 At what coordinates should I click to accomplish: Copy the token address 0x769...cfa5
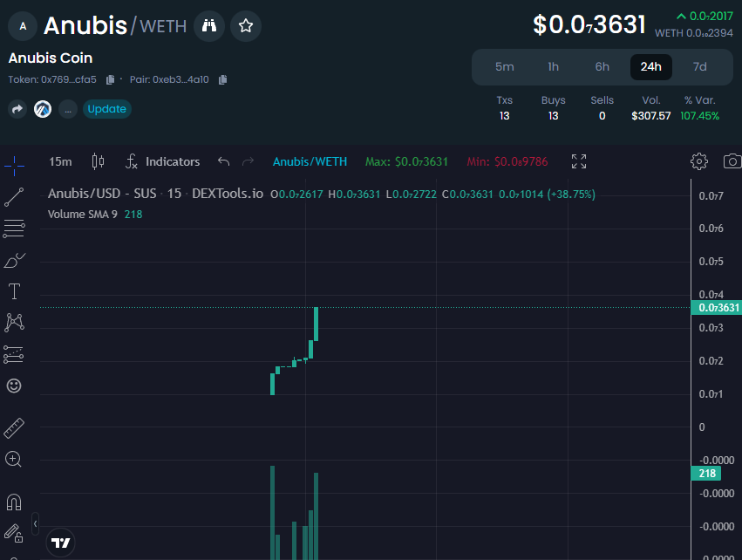[x=110, y=79]
